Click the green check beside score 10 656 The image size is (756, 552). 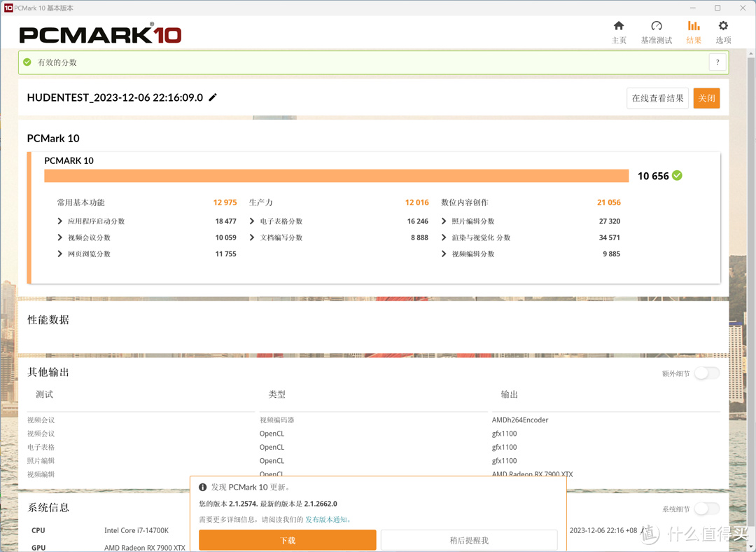[x=677, y=176]
